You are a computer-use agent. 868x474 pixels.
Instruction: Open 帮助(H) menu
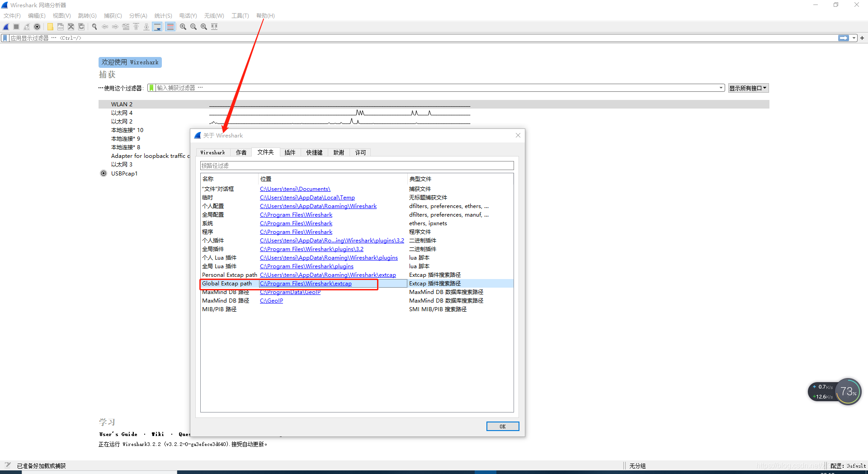tap(265, 15)
